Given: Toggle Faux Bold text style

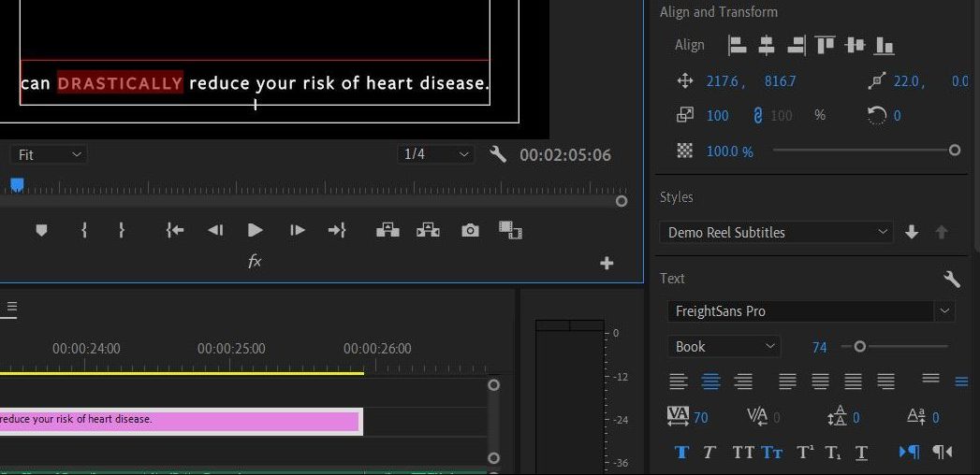Looking at the screenshot, I should 681,452.
